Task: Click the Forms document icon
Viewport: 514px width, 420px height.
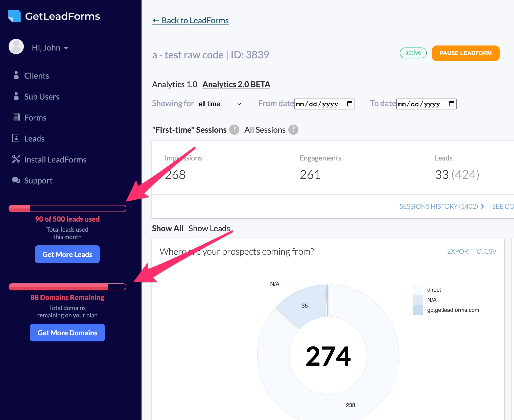Action: (x=16, y=117)
